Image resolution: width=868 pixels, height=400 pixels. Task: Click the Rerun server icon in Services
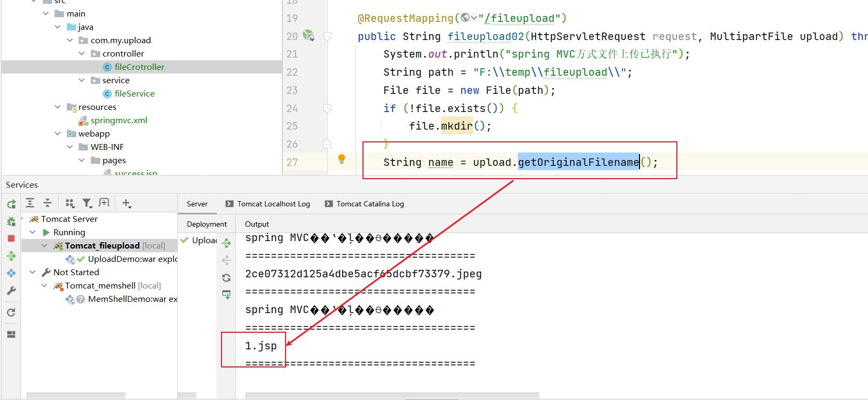tap(11, 204)
